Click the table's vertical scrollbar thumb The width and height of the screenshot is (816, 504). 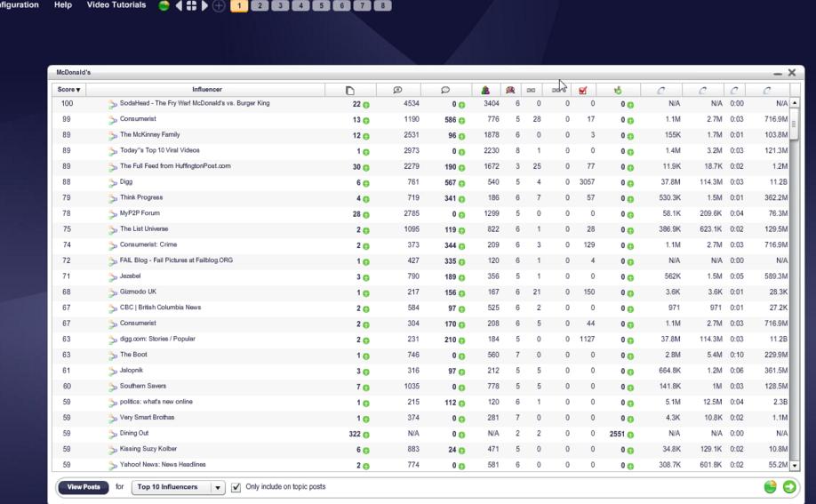click(795, 124)
